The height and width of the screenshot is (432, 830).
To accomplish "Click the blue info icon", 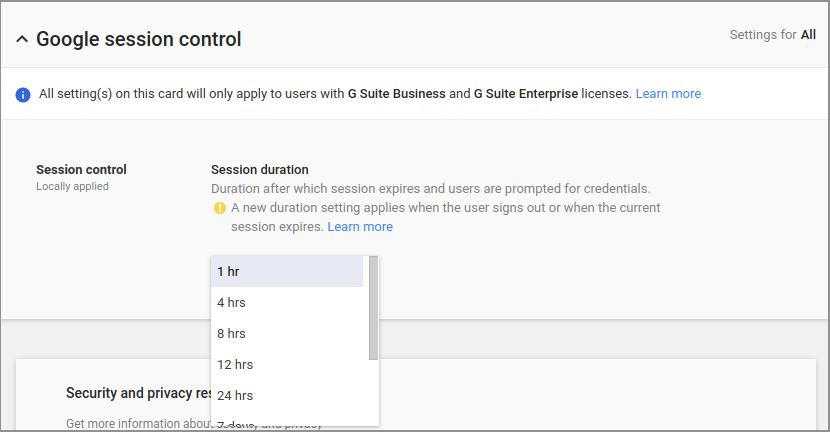I will 23,95.
